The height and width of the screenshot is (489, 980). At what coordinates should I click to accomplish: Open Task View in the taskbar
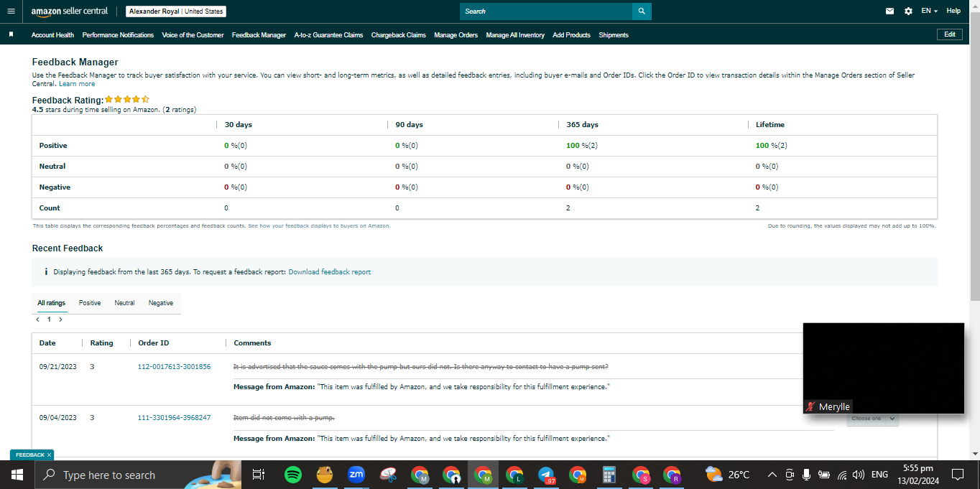258,475
